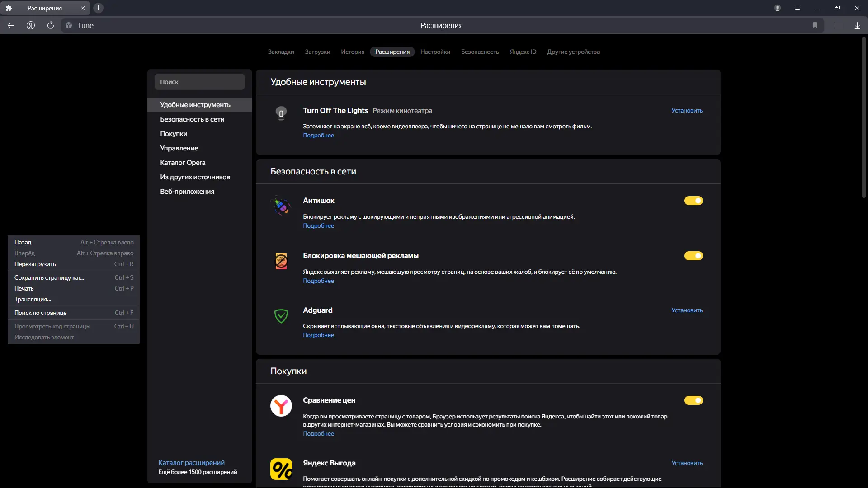The image size is (868, 488).
Task: Open the hamburger menu icon in title bar
Action: (x=797, y=8)
